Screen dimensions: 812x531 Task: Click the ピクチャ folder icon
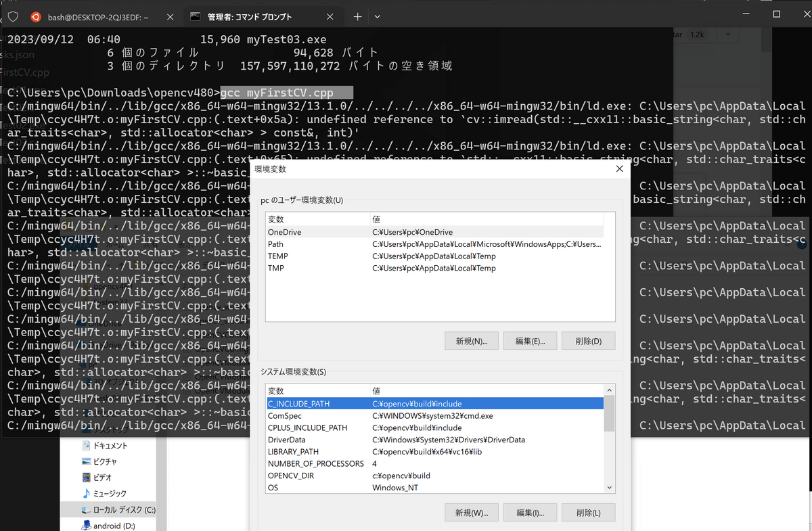(86, 462)
